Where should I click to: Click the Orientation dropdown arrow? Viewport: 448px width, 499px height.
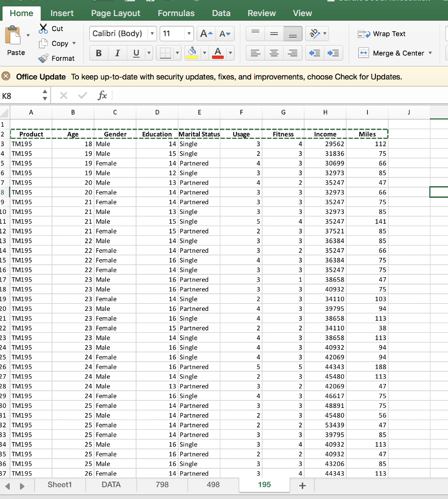click(x=325, y=34)
